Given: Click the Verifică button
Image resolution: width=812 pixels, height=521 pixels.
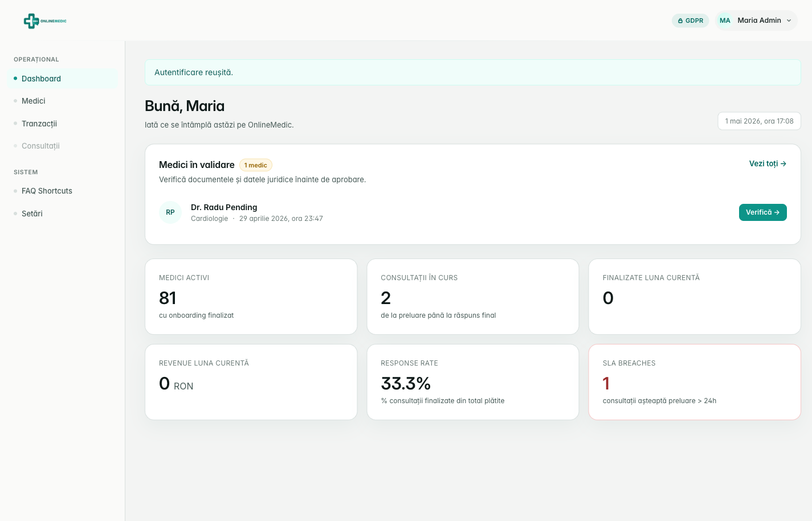Looking at the screenshot, I should point(762,212).
